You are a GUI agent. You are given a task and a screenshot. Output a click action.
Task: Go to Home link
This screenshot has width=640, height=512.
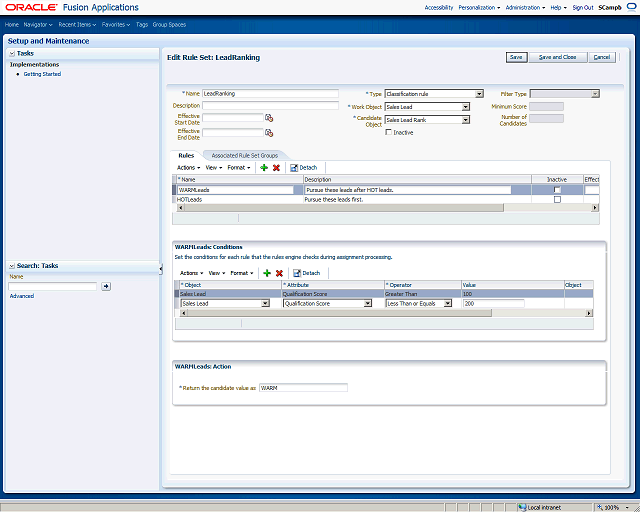(12, 25)
